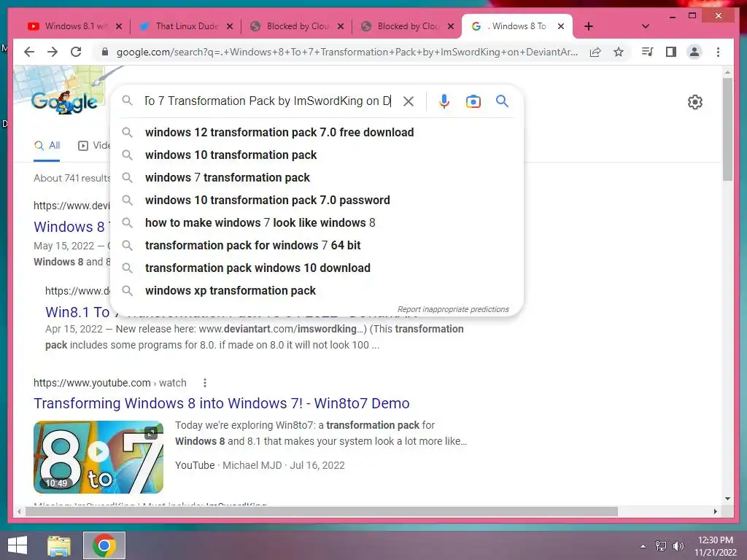Viewport: 747px width, 560px height.
Task: Open the network tray icon
Action: coord(661,546)
